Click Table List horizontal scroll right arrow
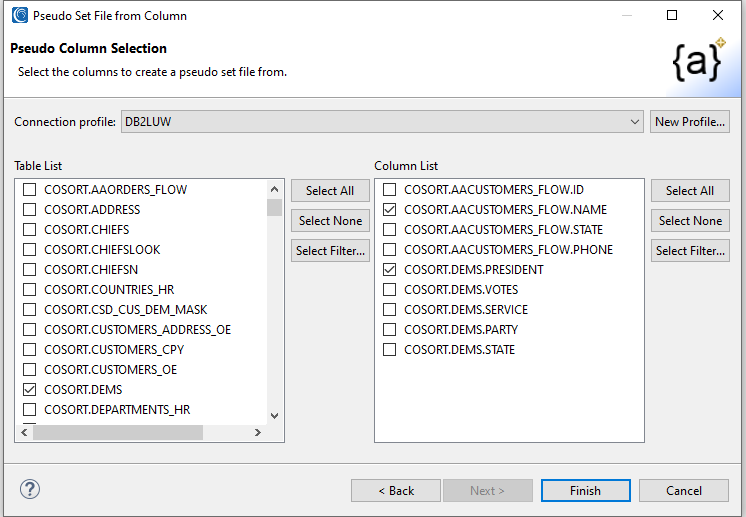This screenshot has width=746, height=517. [x=257, y=433]
